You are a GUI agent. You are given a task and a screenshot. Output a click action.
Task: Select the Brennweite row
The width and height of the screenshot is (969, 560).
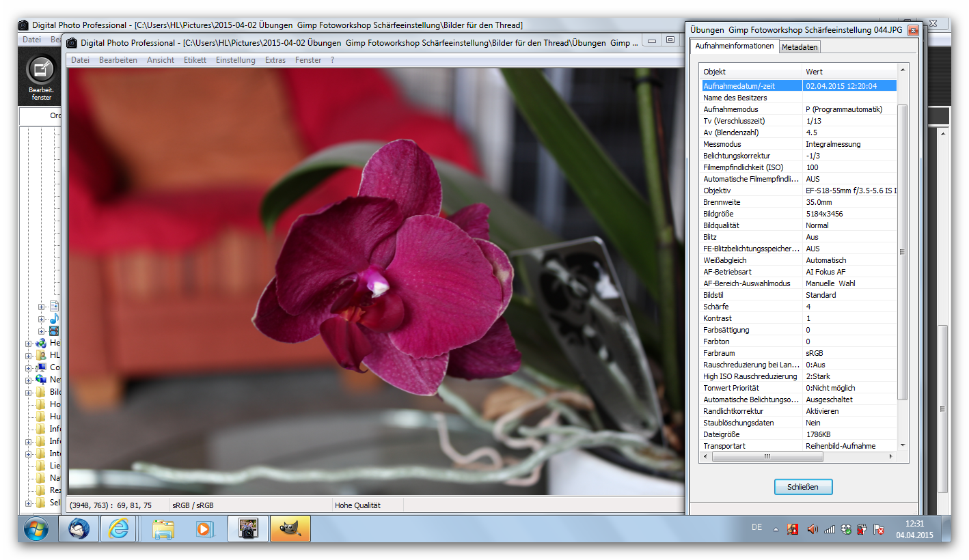point(799,202)
